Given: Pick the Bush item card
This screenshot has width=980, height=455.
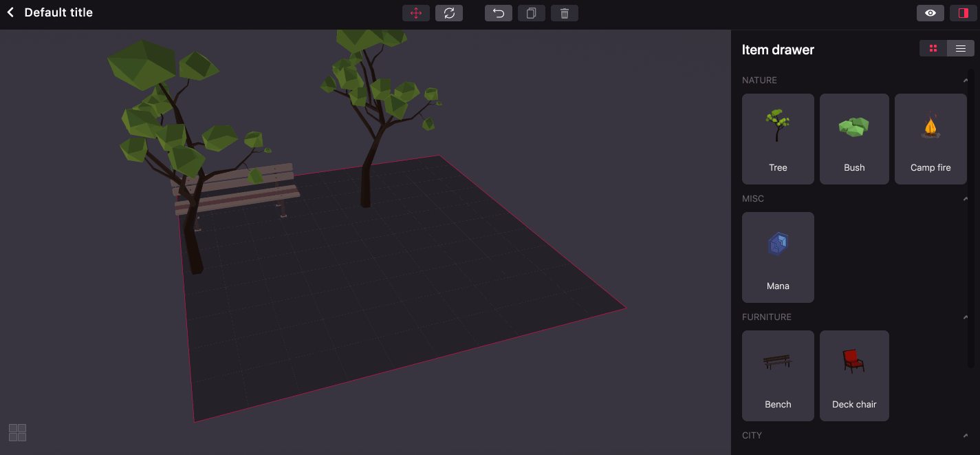Looking at the screenshot, I should pyautogui.click(x=854, y=139).
